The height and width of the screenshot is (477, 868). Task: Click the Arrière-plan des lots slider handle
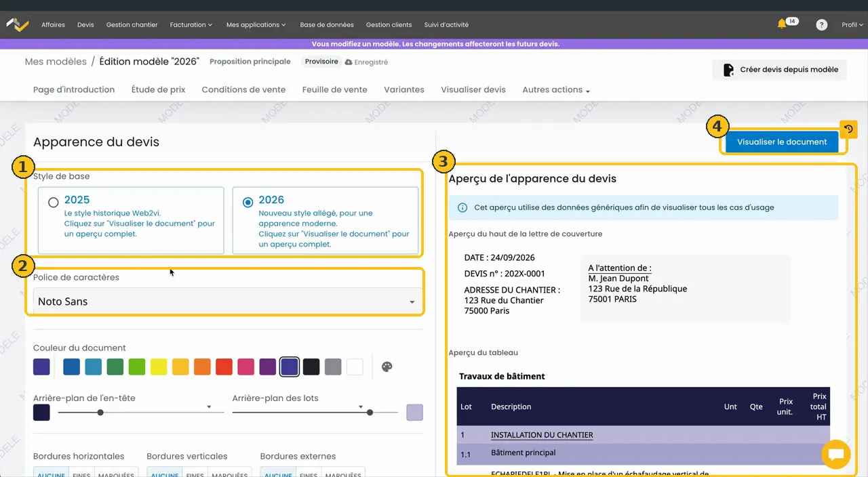coord(370,412)
